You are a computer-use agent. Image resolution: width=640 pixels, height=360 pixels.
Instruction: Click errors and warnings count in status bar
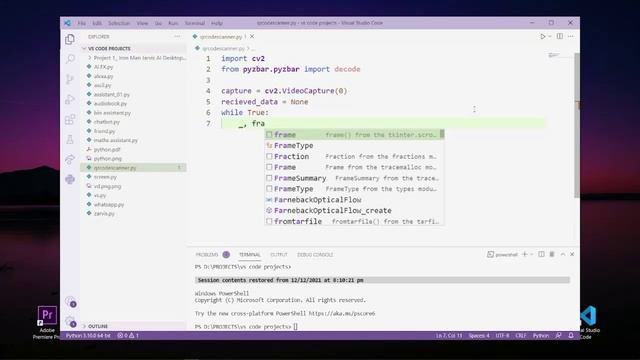pyautogui.click(x=128, y=336)
